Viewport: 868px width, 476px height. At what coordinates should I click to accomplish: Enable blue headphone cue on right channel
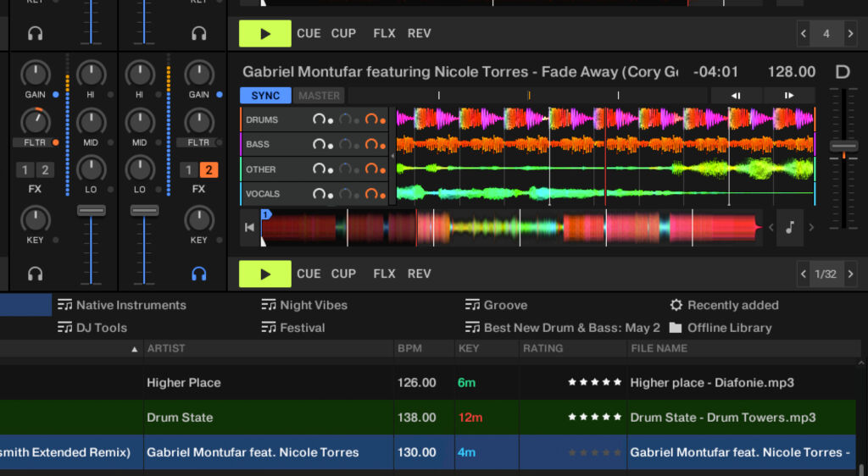click(x=199, y=274)
